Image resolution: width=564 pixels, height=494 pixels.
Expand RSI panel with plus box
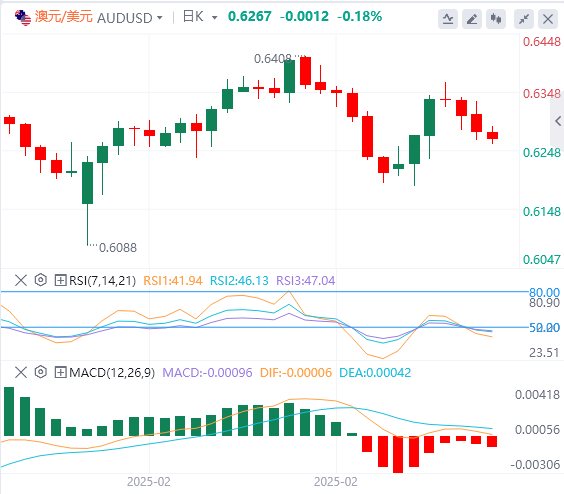point(60,280)
